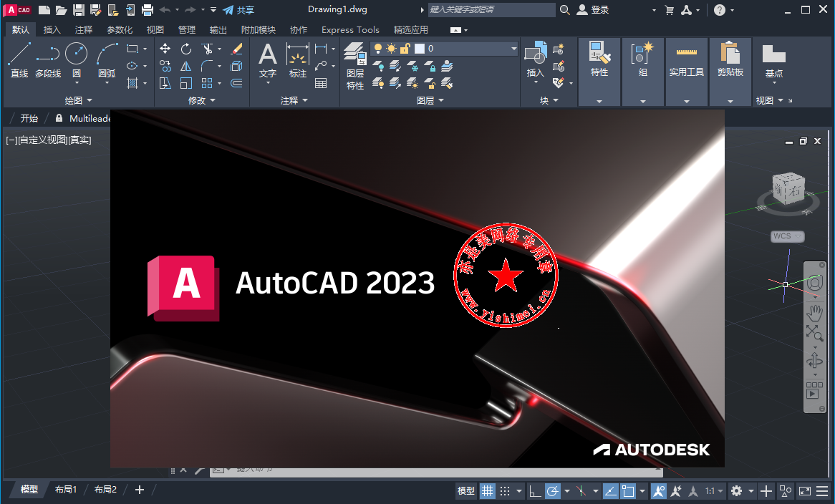Open the 剪贴板 (Clipboard) panel button

coord(730,72)
